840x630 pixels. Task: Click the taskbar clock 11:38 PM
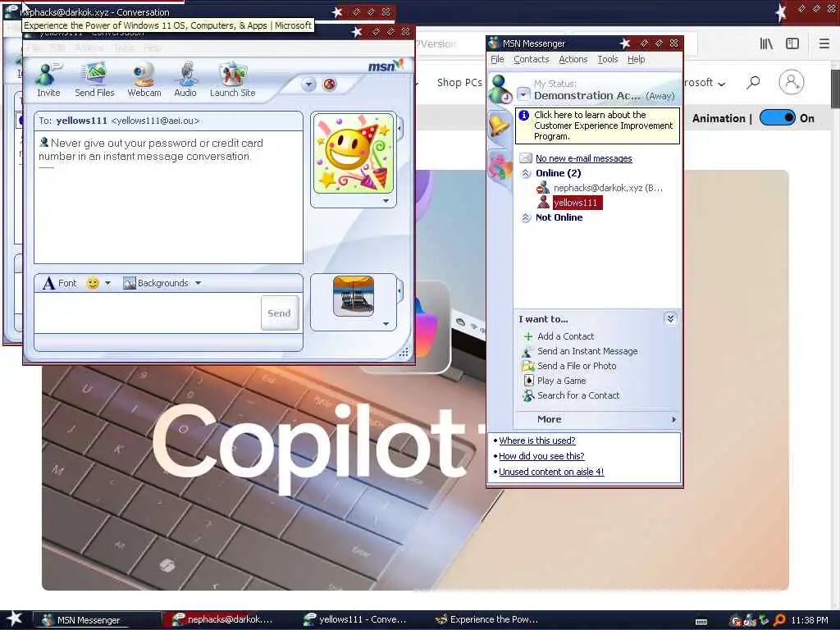[x=810, y=620]
